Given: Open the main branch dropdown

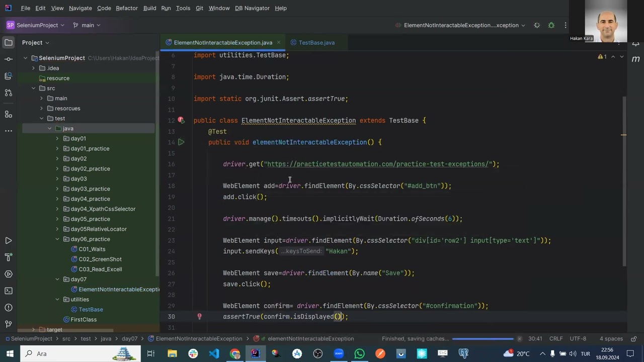Looking at the screenshot, I should 87,25.
